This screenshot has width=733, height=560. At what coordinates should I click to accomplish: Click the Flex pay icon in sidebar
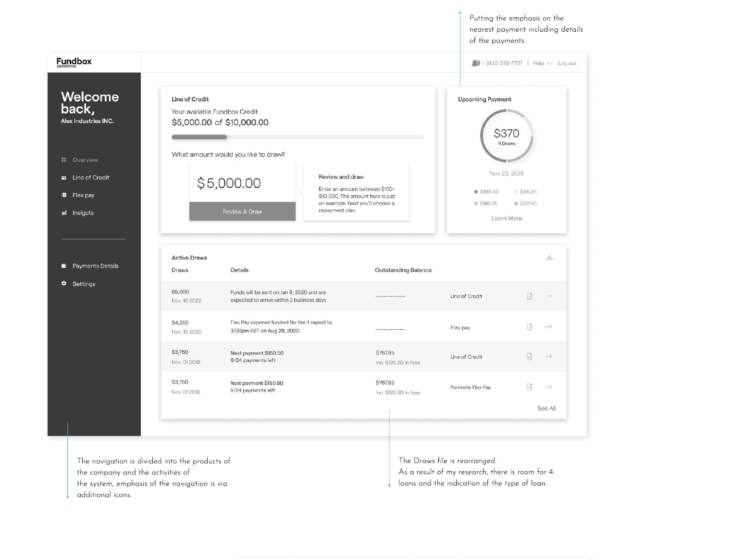[x=64, y=195]
